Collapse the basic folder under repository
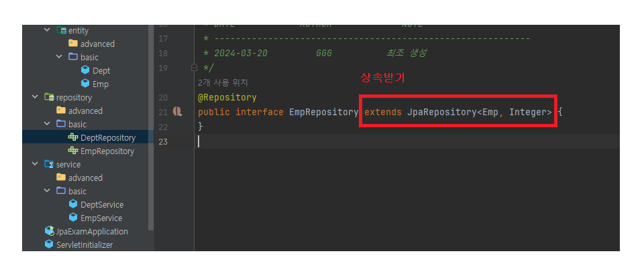This screenshot has width=644, height=278. 48,124
